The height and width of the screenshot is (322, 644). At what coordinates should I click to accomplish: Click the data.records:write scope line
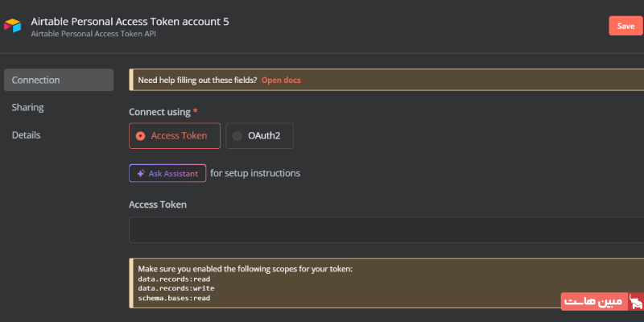[x=176, y=288]
